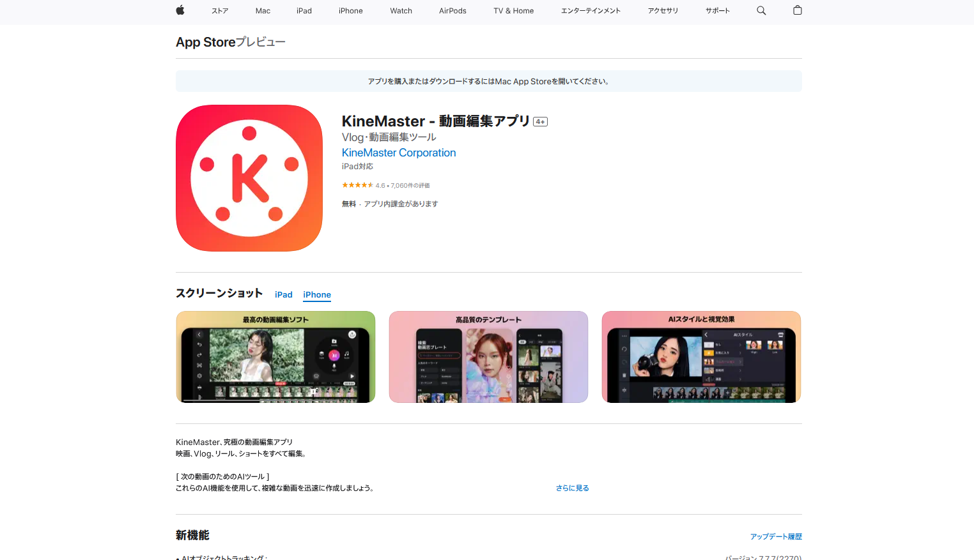The height and width of the screenshot is (560, 974).
Task: Open the search icon in Apple's nav bar
Action: 761,10
